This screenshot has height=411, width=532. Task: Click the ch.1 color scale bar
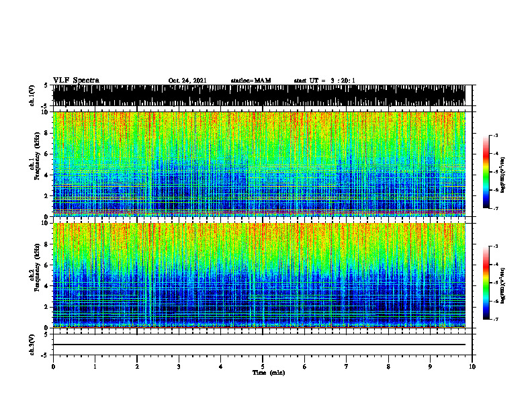click(x=486, y=172)
